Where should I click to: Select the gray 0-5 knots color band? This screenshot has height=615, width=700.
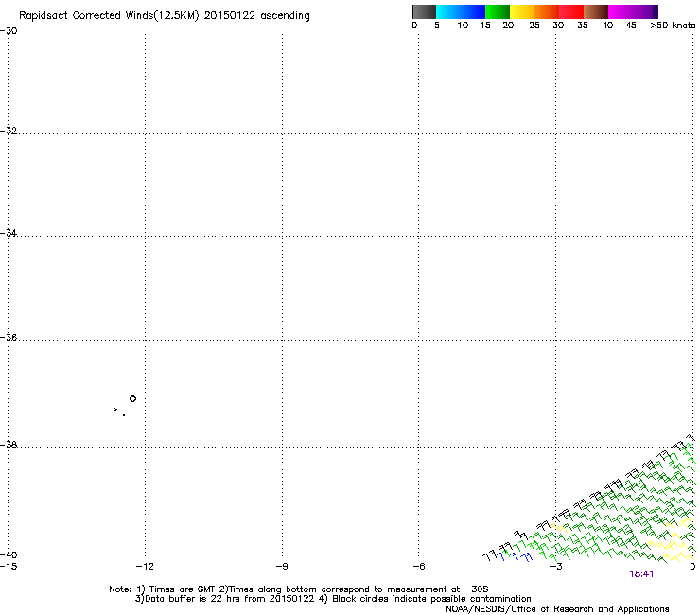(x=424, y=11)
